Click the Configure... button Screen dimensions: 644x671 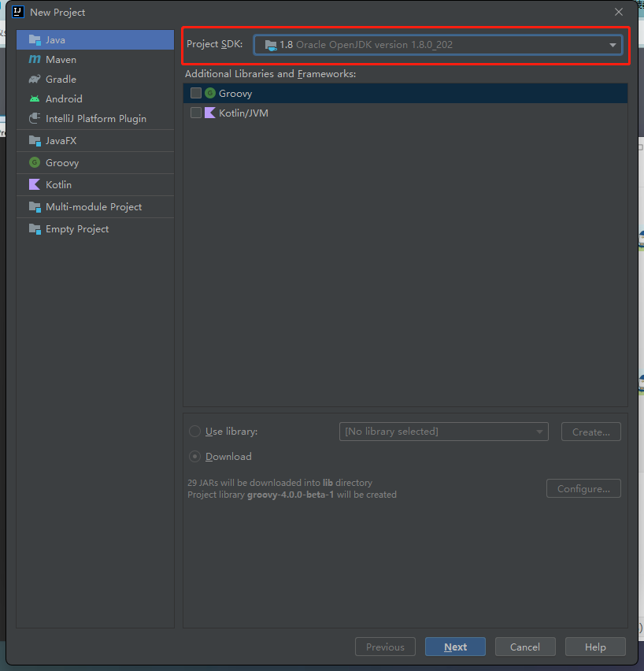[583, 488]
